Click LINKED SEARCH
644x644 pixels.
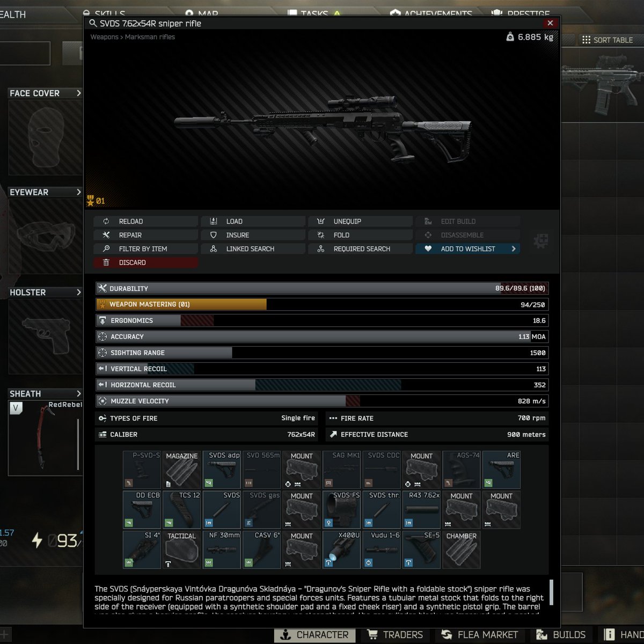coord(253,248)
